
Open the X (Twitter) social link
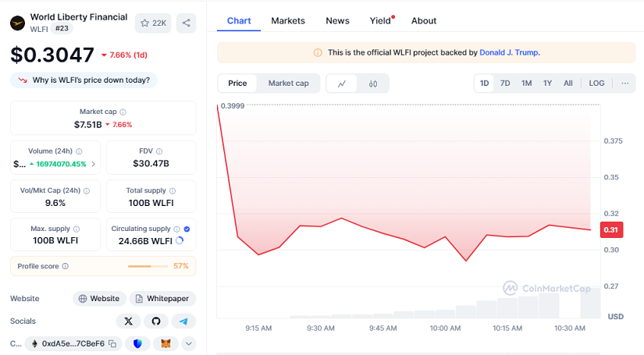(x=129, y=321)
